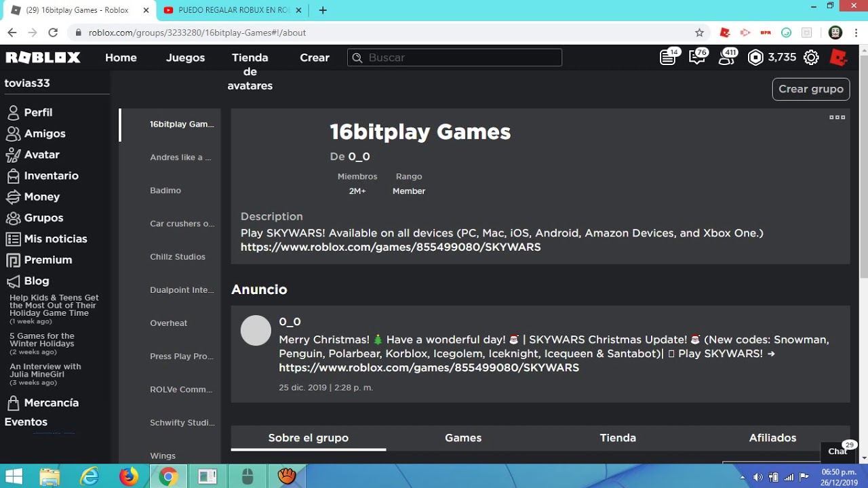Open Juegos in the top navigation
This screenshot has width=868, height=488.
185,58
